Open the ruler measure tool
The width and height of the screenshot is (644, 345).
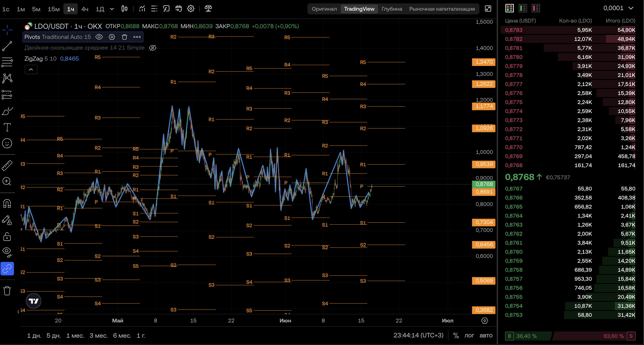tap(7, 165)
